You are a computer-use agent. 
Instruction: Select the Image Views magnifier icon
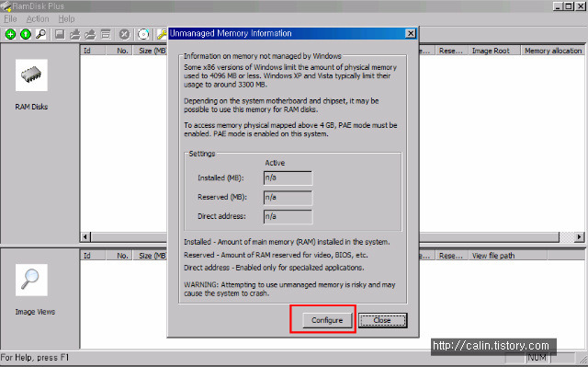pos(31,280)
